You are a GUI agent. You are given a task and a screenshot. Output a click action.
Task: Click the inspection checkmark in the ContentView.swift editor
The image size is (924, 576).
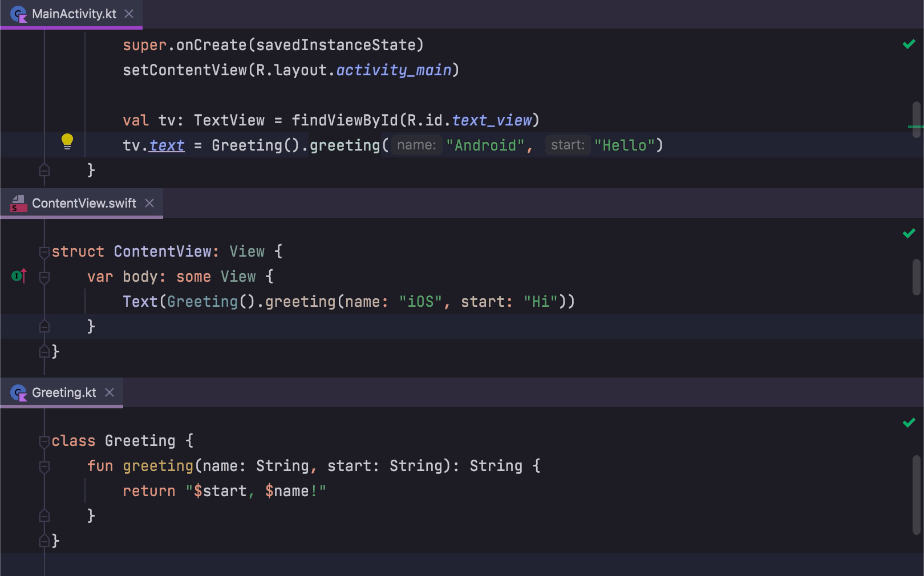tap(909, 234)
